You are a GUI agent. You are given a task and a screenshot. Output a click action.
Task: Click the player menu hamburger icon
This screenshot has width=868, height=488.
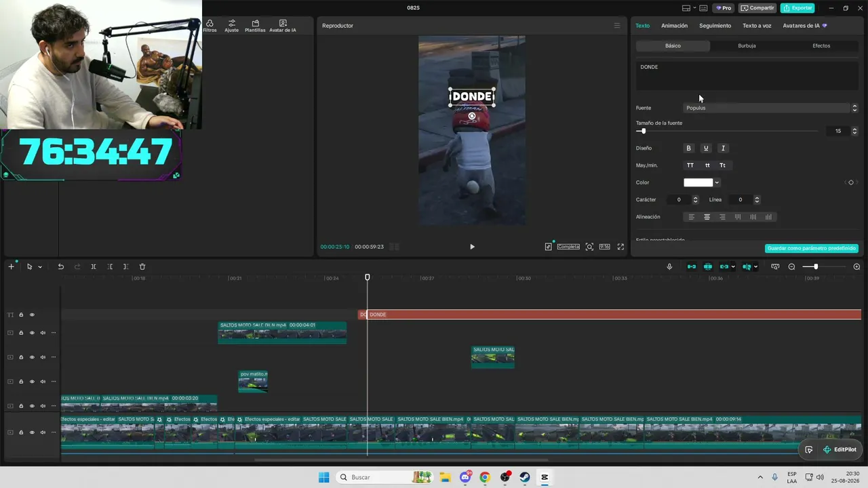click(x=617, y=26)
